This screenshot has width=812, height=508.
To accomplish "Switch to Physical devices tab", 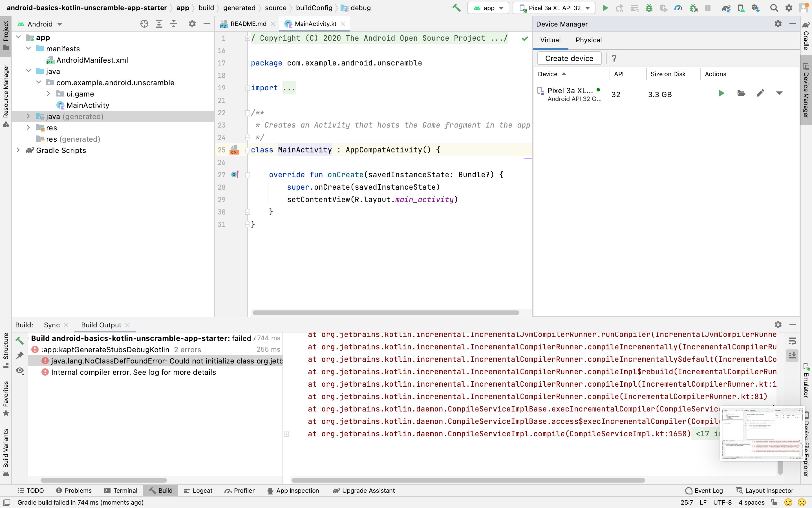I will [x=588, y=40].
